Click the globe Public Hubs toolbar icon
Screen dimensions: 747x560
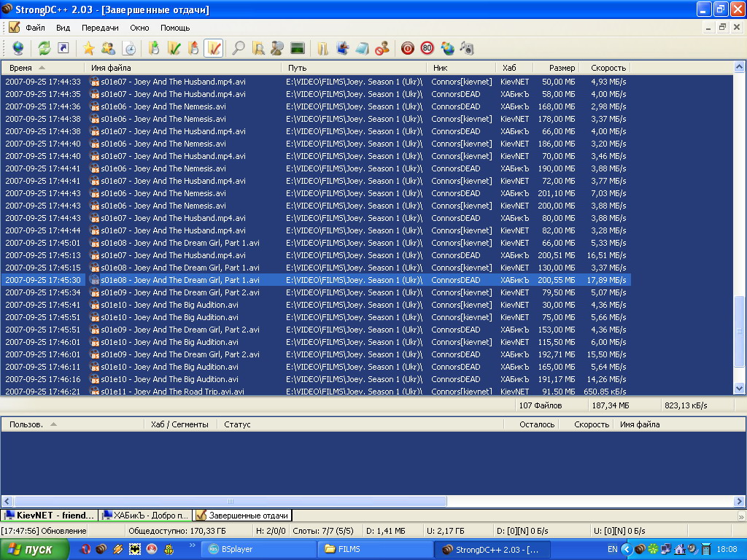18,48
